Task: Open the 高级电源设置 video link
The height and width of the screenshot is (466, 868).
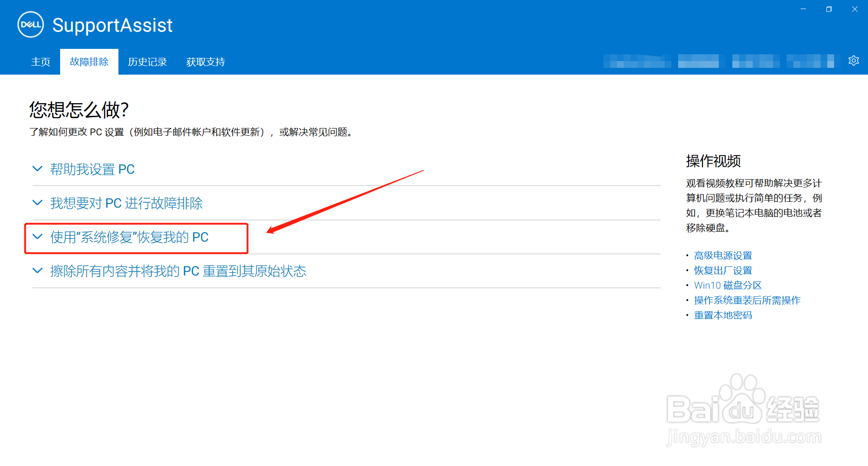Action: (723, 256)
